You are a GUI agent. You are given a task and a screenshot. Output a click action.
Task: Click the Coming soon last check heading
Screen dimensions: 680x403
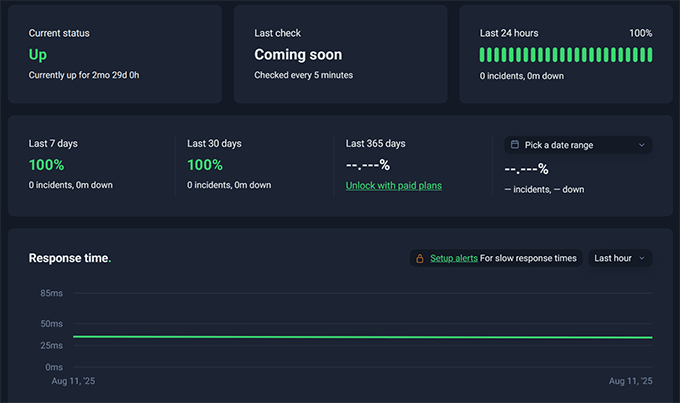(x=298, y=55)
